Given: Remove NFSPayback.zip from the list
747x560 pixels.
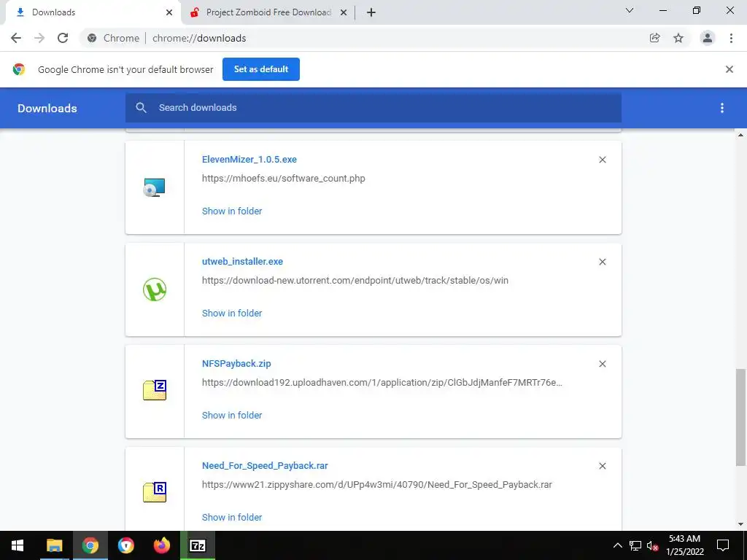Looking at the screenshot, I should 602,365.
